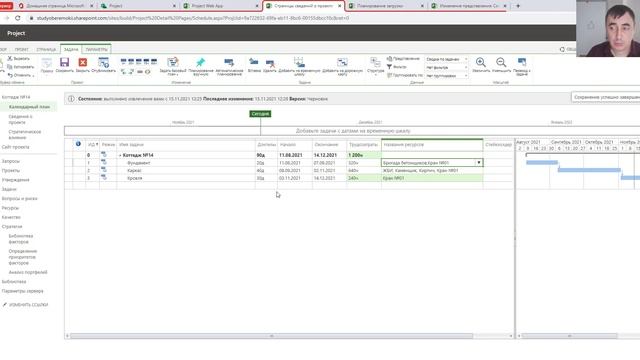Switch to the ЗАДАЧА ribbon tab
Viewport: 640px width, 360px height.
coord(71,49)
